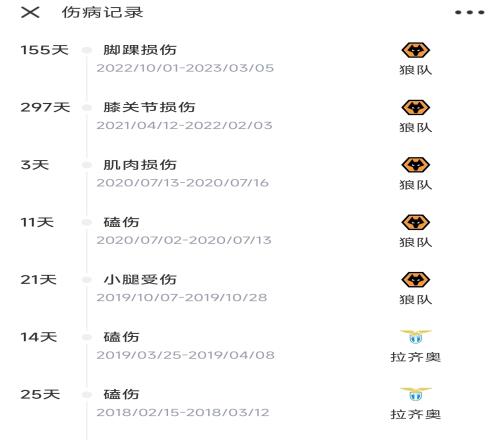The width and height of the screenshot is (500, 440).
Task: Tap Wolves logo beside 11天 磕伤 entry
Action: [x=415, y=223]
